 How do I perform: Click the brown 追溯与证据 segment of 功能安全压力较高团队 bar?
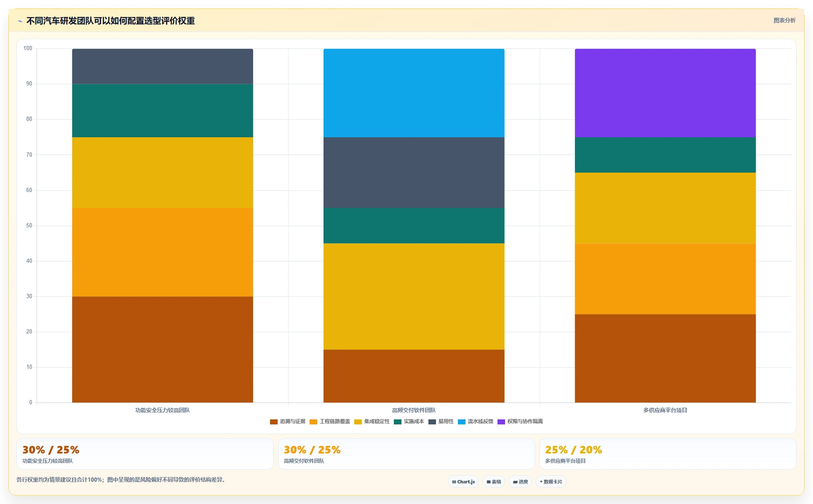pos(163,349)
